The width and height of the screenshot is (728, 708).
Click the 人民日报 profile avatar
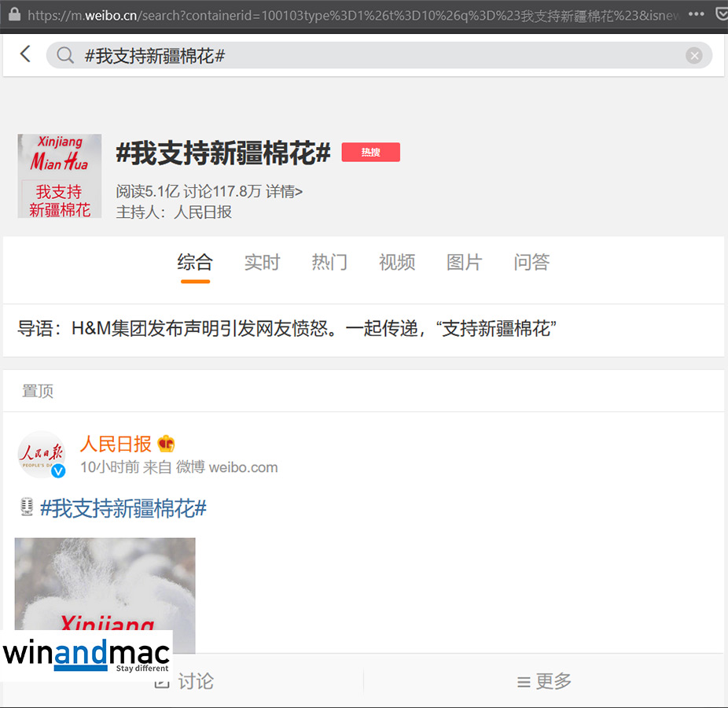42,455
